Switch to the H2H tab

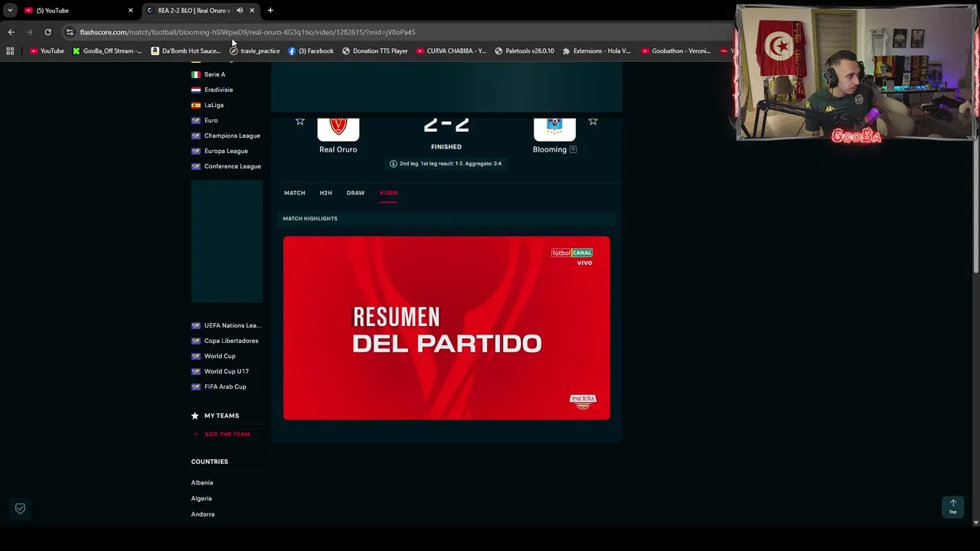(325, 193)
